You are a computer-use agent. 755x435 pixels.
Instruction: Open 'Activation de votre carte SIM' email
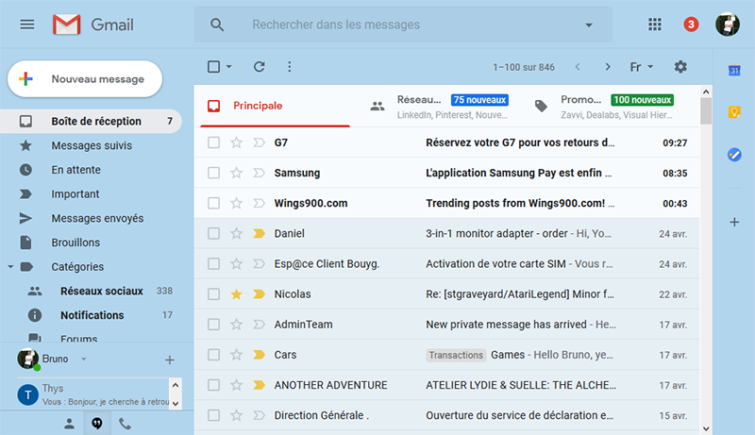(x=447, y=264)
